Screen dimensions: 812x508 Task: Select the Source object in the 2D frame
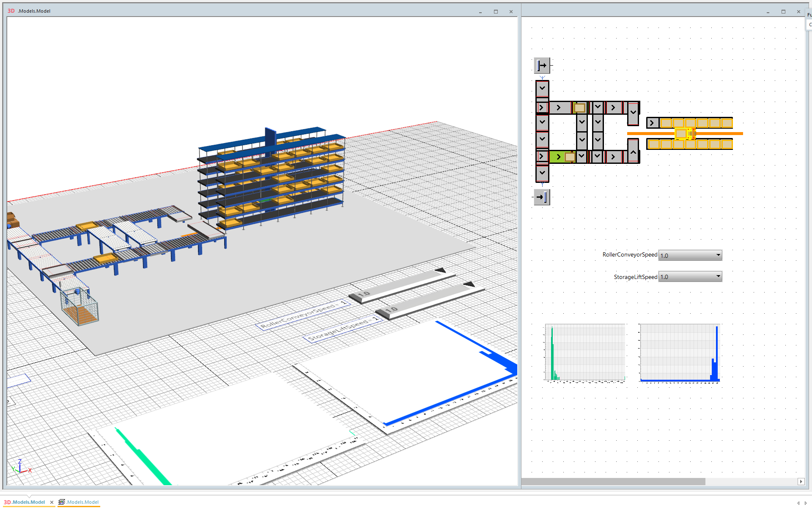tap(542, 66)
